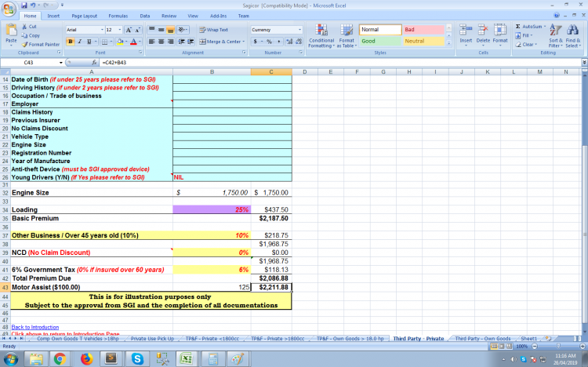588x367 pixels.
Task: Toggle Italic formatting
Action: pos(79,42)
